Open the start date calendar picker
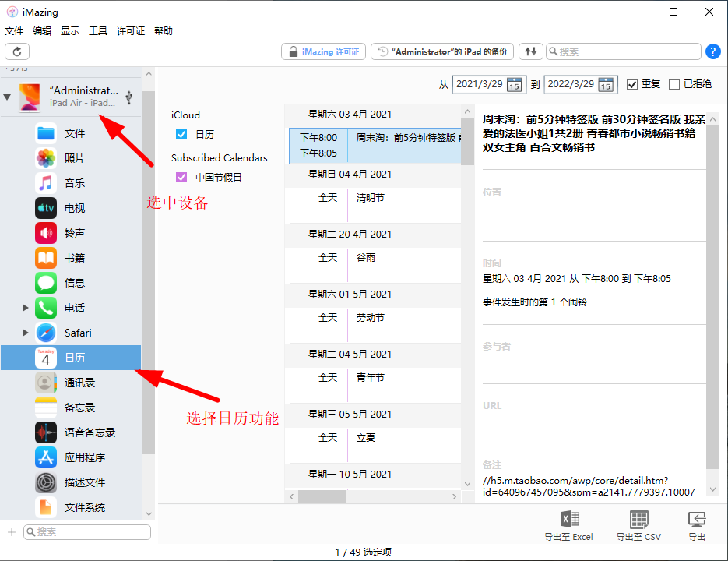 (x=514, y=85)
